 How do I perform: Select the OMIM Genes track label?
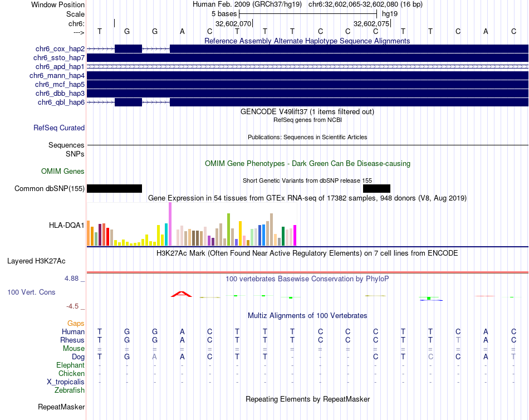[x=63, y=171]
